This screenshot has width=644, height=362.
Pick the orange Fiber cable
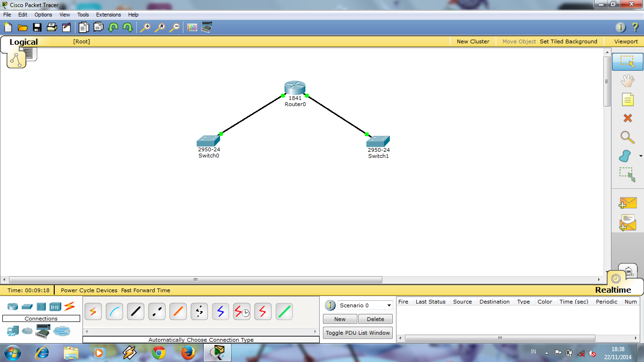(x=178, y=312)
